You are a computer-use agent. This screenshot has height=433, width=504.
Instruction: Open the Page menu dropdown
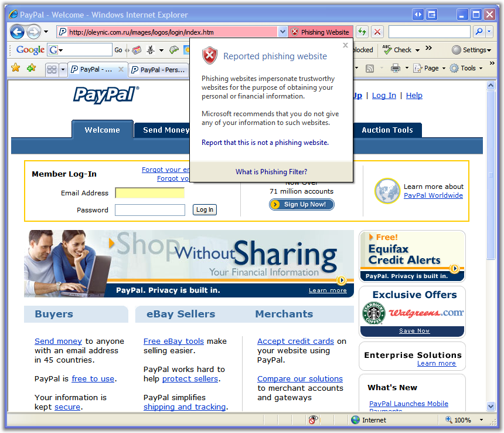click(431, 69)
